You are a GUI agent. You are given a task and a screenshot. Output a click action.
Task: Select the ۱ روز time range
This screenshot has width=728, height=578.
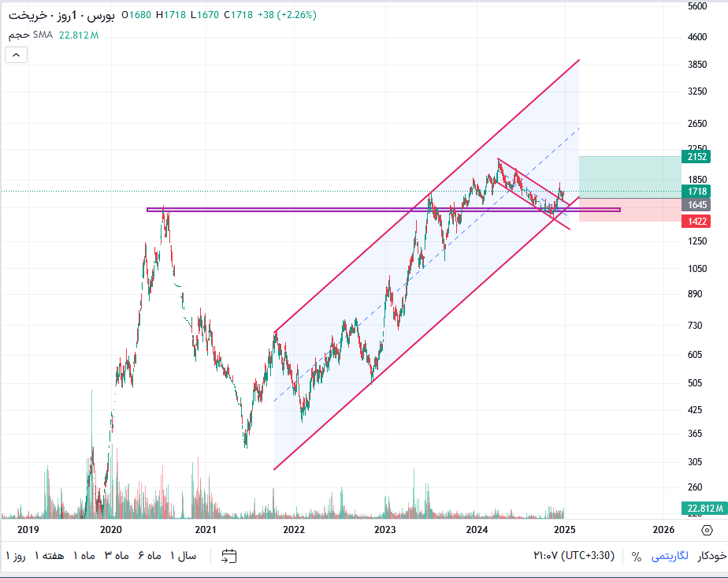pyautogui.click(x=17, y=556)
